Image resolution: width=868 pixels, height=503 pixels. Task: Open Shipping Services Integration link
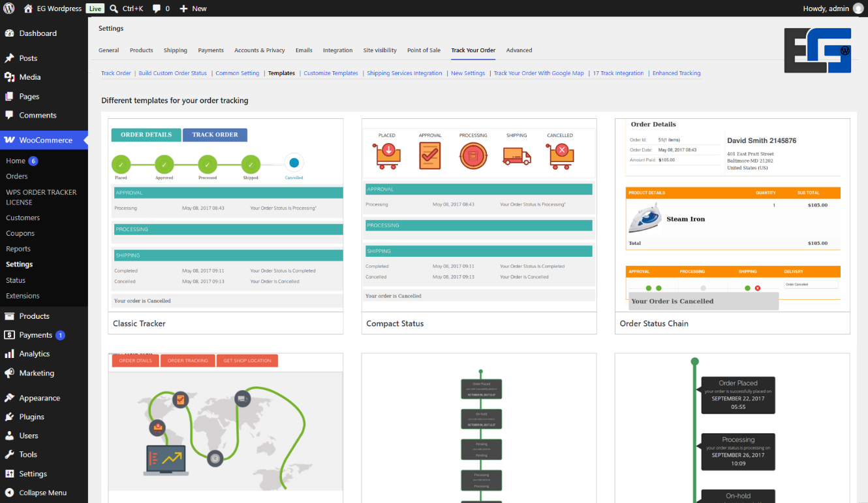coord(405,73)
